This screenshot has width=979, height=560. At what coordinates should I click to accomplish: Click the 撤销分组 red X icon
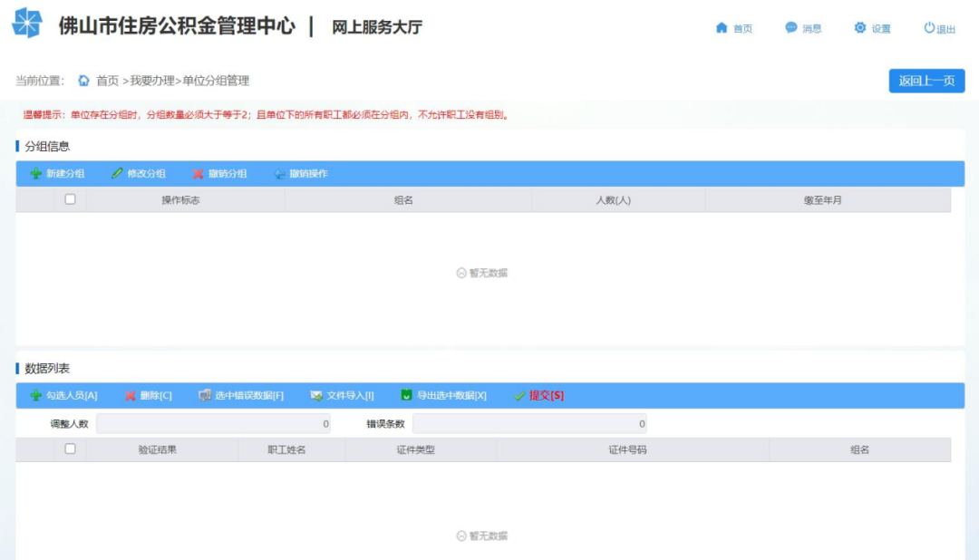click(x=198, y=174)
